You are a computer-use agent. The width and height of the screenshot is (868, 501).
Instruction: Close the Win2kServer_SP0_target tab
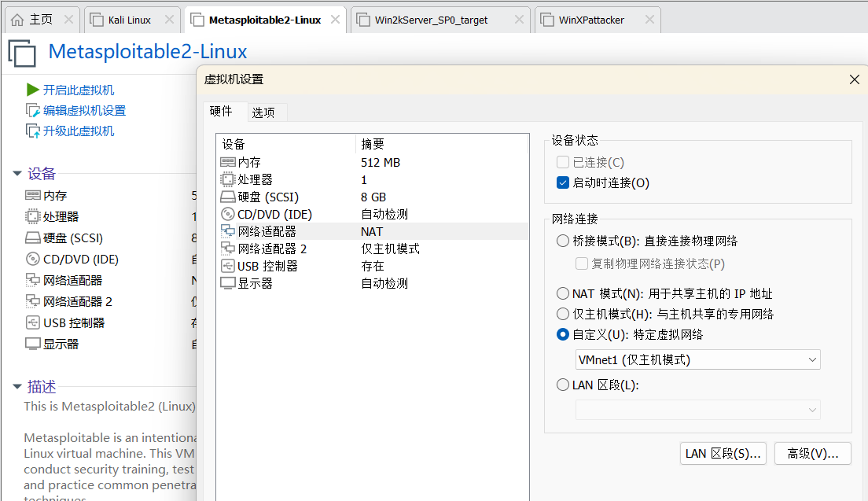click(519, 20)
